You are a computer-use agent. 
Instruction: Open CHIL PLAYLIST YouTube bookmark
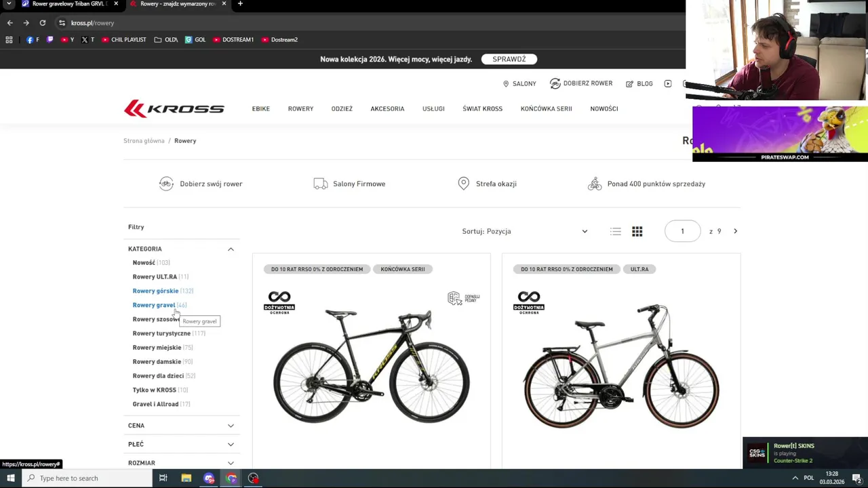[123, 40]
